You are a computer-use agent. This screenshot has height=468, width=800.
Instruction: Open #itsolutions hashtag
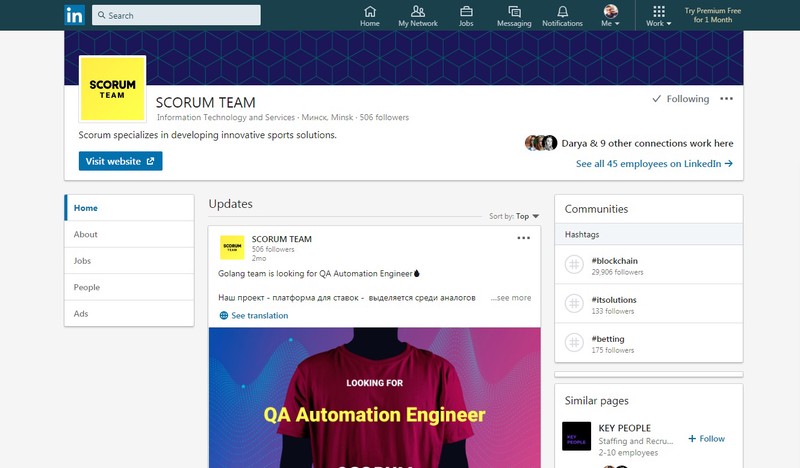614,300
